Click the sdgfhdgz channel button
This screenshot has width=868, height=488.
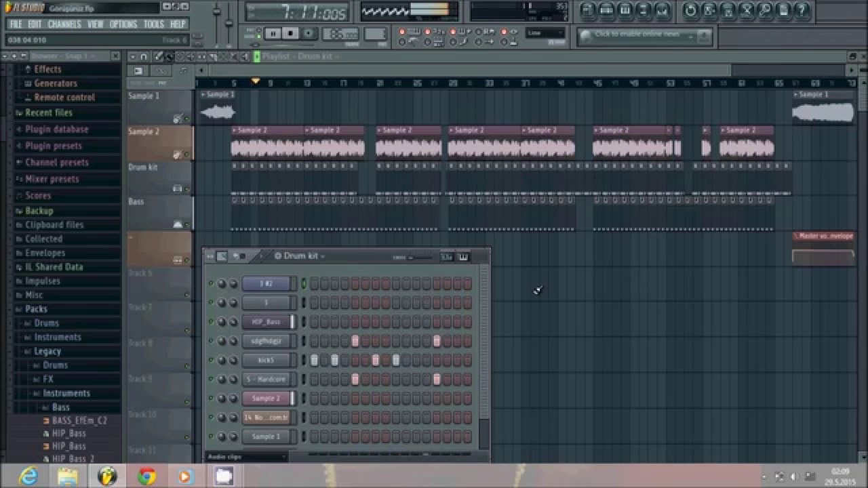(x=267, y=341)
